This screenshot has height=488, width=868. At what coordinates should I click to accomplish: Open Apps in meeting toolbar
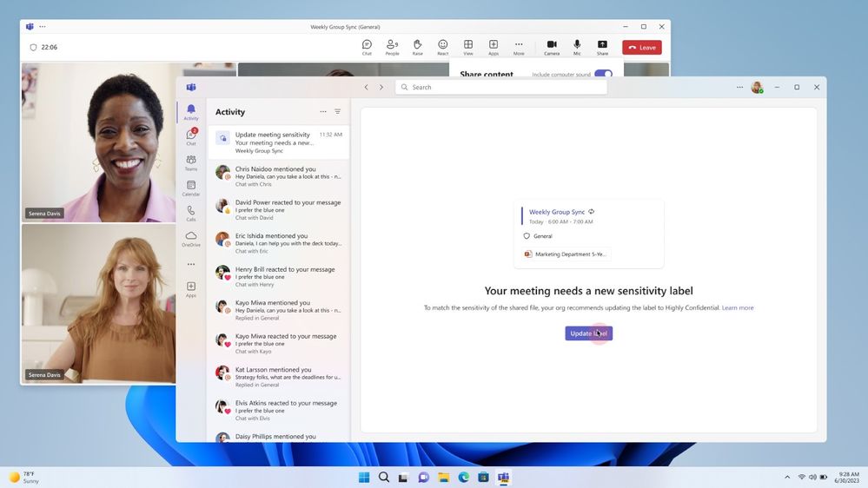[494, 47]
